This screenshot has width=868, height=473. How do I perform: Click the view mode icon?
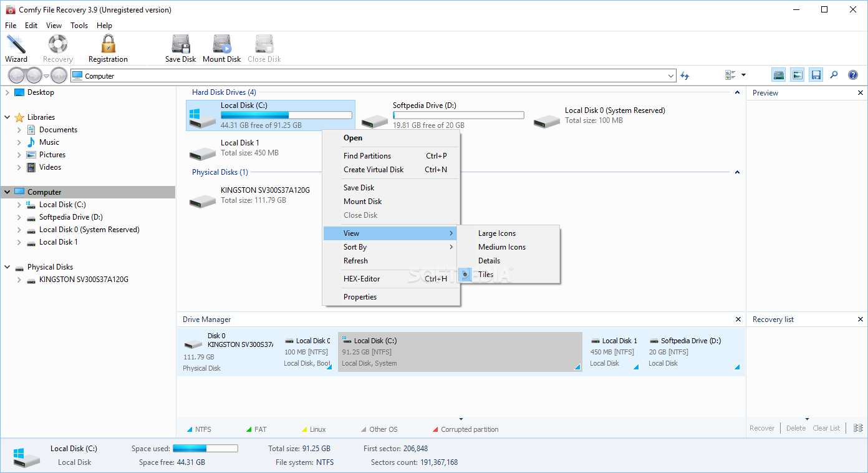coord(730,76)
